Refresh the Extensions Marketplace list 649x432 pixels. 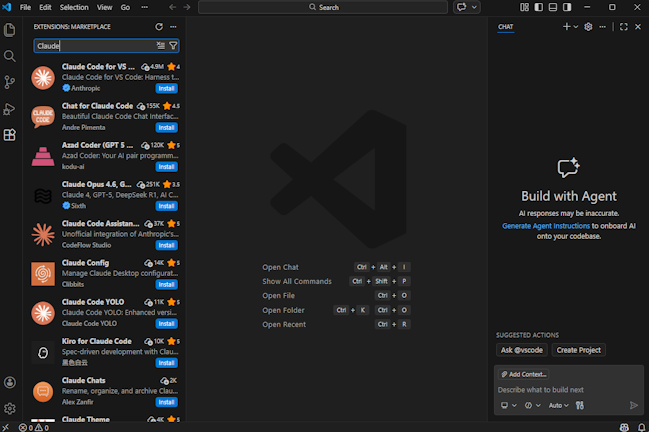pos(159,26)
